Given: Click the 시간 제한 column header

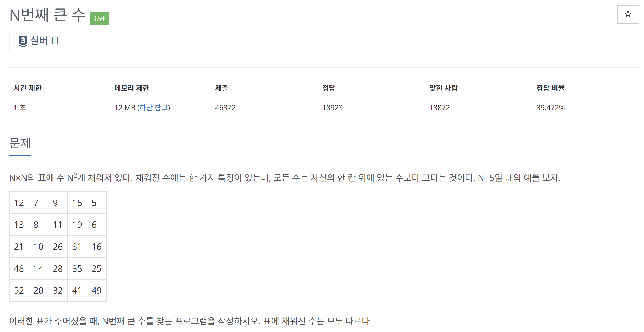Looking at the screenshot, I should 27,88.
